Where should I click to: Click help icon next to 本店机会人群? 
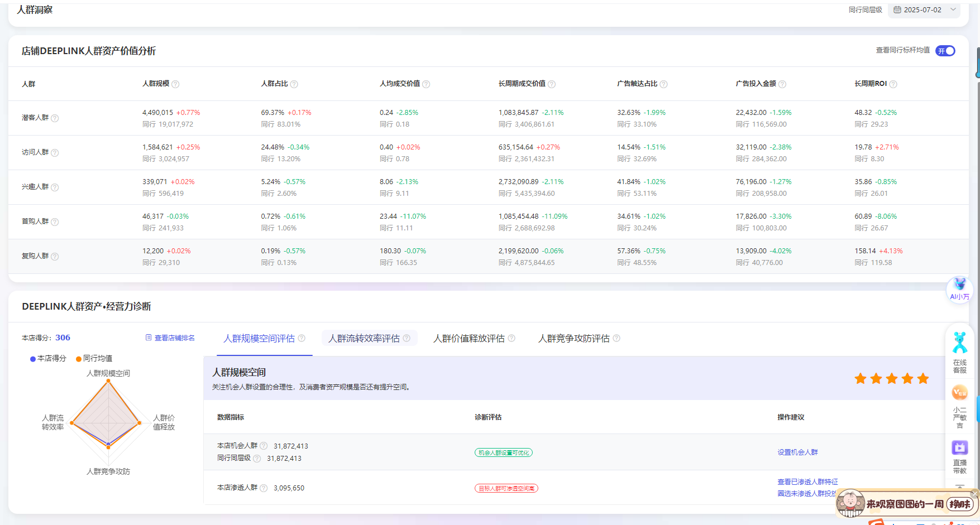(x=264, y=446)
